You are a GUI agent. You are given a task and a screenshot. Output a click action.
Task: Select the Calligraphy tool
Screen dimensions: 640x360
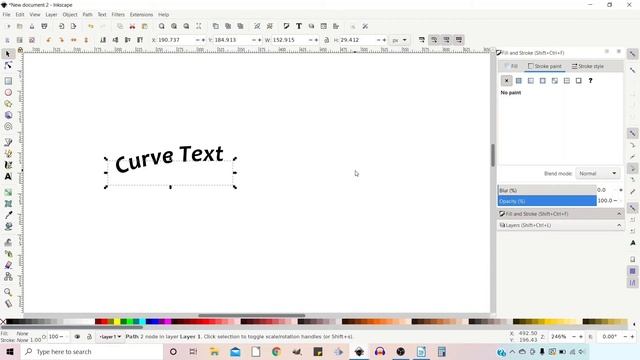click(x=8, y=165)
